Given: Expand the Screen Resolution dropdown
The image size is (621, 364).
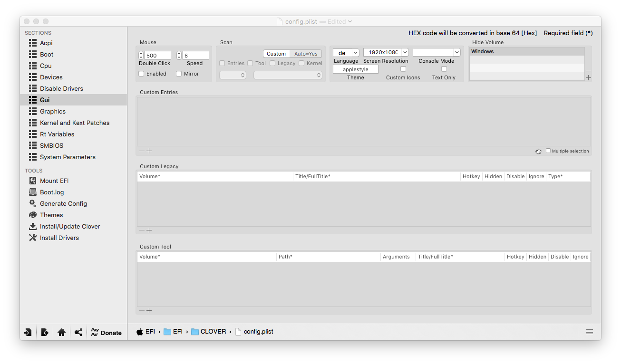Looking at the screenshot, I should (x=386, y=52).
